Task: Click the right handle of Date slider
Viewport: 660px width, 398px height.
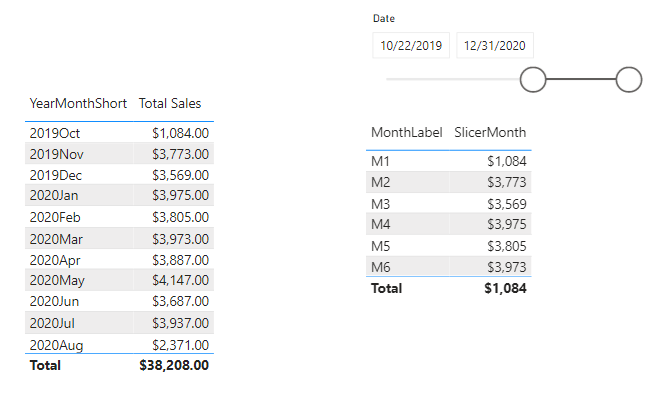Action: [629, 80]
